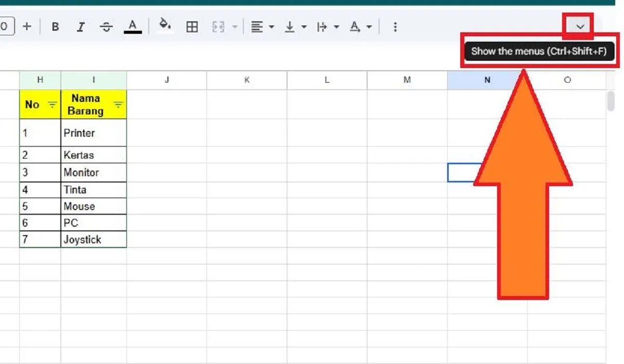The height and width of the screenshot is (364, 624).
Task: Expand the merge type dropdown arrow
Action: 234,27
